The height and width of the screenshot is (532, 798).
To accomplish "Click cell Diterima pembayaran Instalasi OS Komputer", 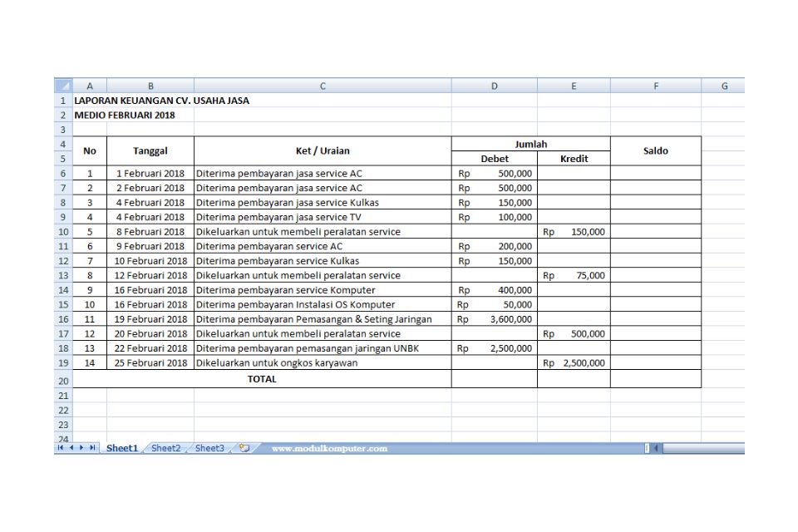I will click(x=323, y=304).
